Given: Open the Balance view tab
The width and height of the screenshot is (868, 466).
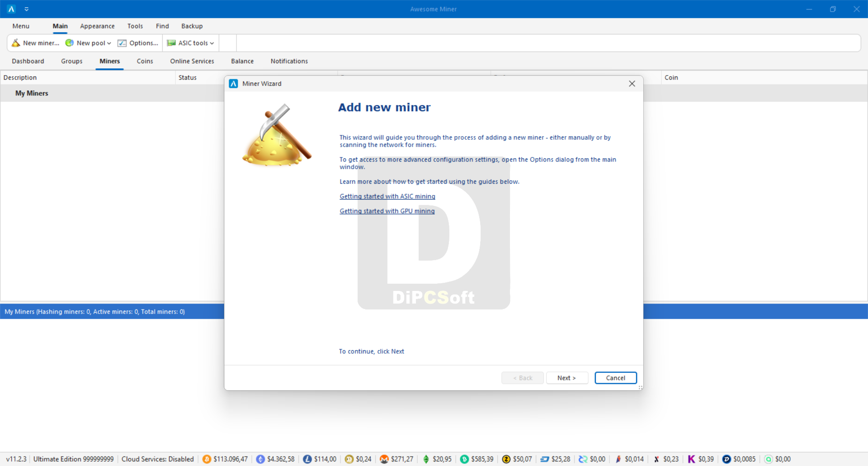Looking at the screenshot, I should [x=242, y=61].
